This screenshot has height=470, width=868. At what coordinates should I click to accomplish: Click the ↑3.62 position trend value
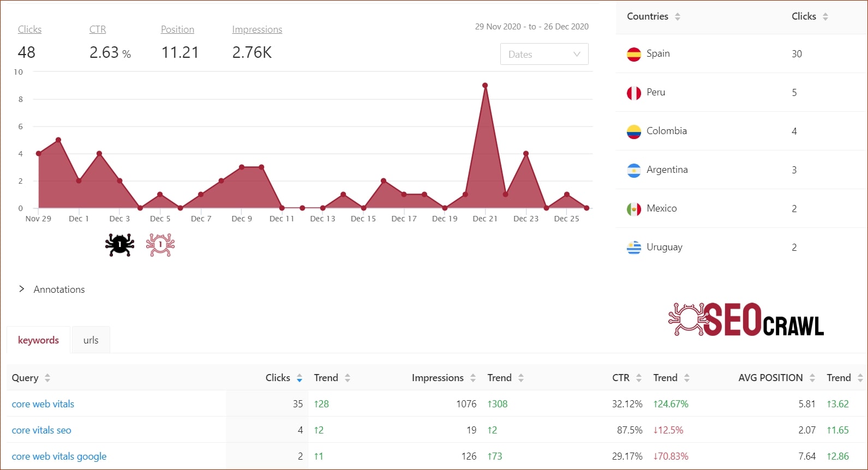tap(837, 404)
